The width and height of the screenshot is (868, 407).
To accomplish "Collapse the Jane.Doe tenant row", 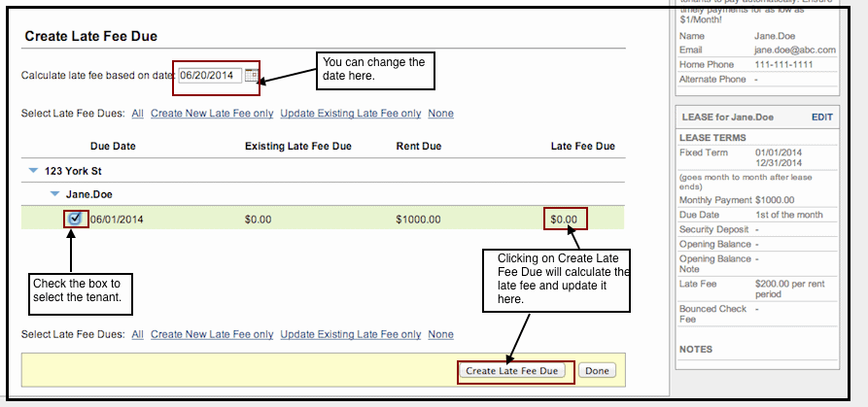I will [x=55, y=194].
